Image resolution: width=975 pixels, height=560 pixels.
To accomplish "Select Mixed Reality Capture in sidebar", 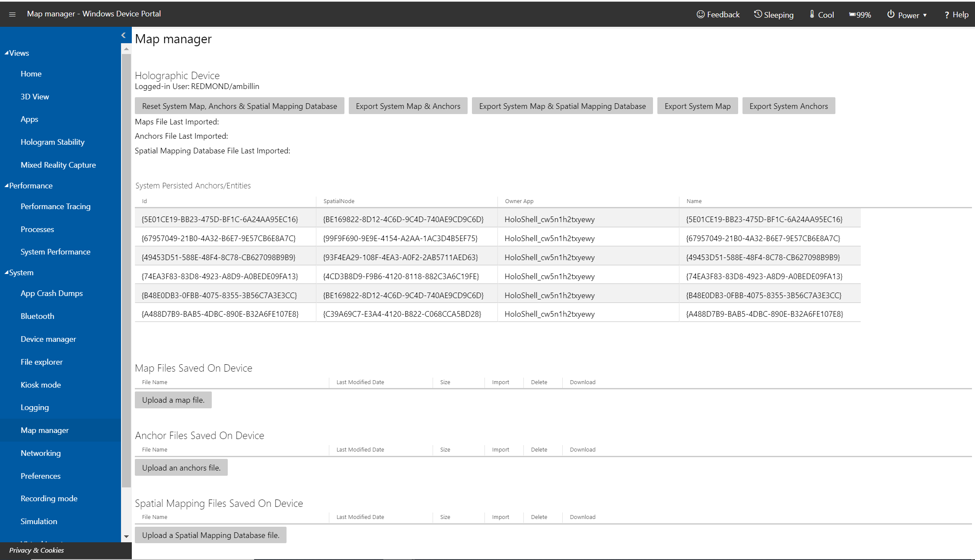I will click(x=57, y=164).
